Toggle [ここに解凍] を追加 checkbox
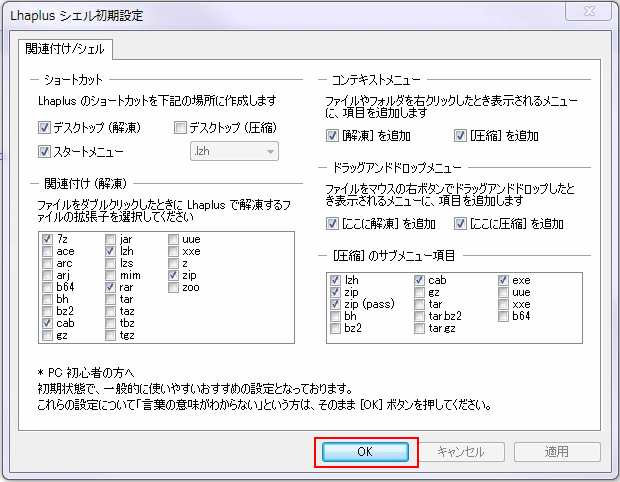Image resolution: width=620 pixels, height=482 pixels. coord(333,223)
